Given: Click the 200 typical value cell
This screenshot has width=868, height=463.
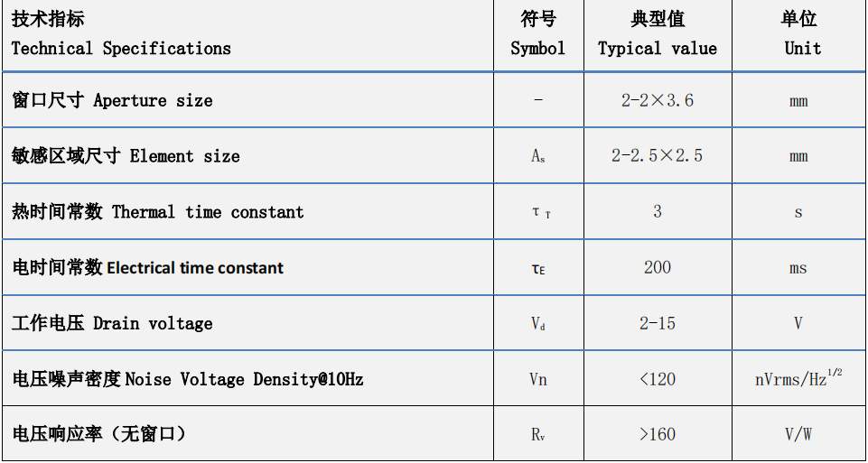Looking at the screenshot, I should coord(657,267).
